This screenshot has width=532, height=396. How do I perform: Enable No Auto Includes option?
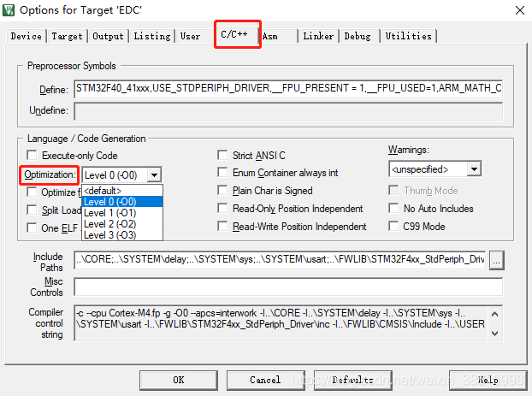394,209
